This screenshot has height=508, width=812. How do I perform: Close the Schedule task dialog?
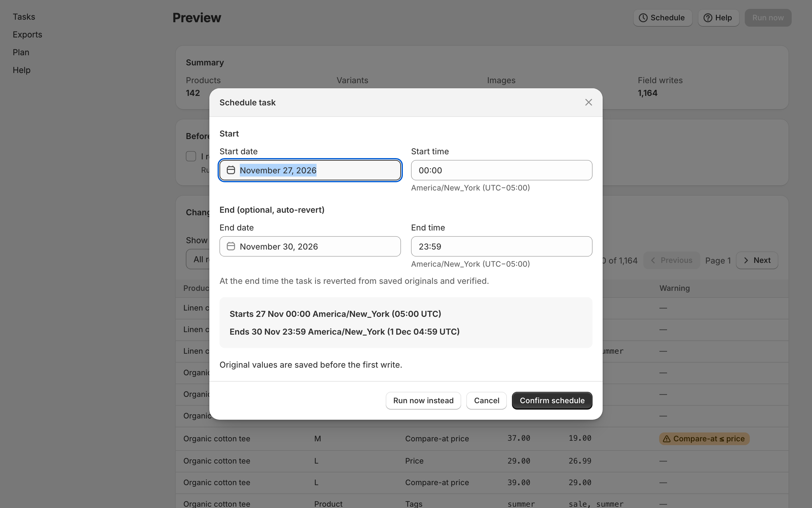pyautogui.click(x=588, y=103)
